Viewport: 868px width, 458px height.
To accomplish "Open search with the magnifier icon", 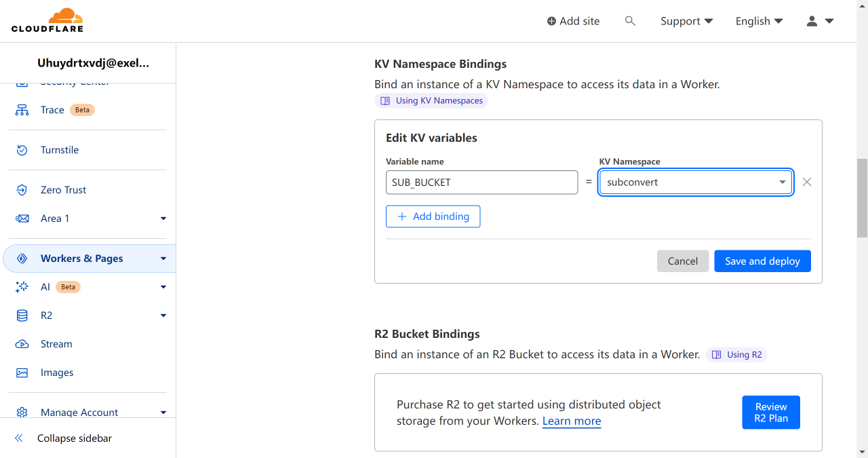I will pos(630,21).
